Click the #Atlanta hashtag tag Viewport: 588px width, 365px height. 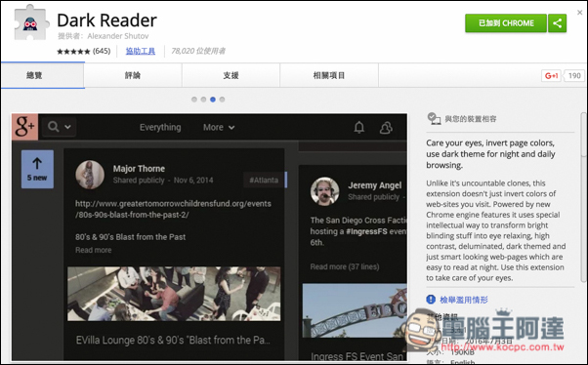click(264, 181)
